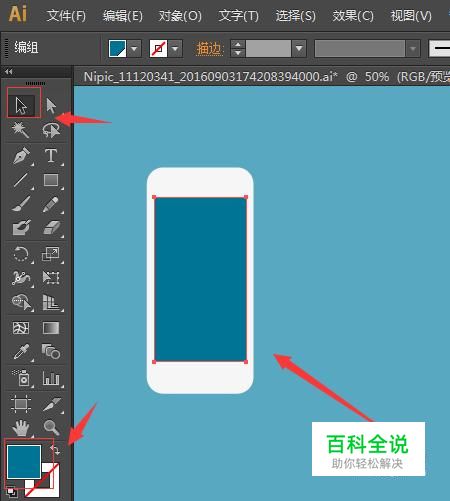Image resolution: width=450 pixels, height=501 pixels.
Task: Select the Lasso tool
Action: pyautogui.click(x=51, y=130)
